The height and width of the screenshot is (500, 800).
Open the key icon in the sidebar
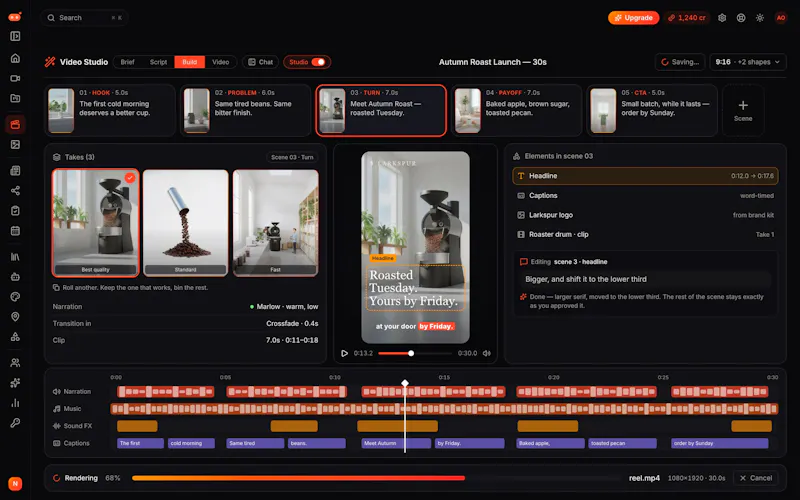coord(15,423)
